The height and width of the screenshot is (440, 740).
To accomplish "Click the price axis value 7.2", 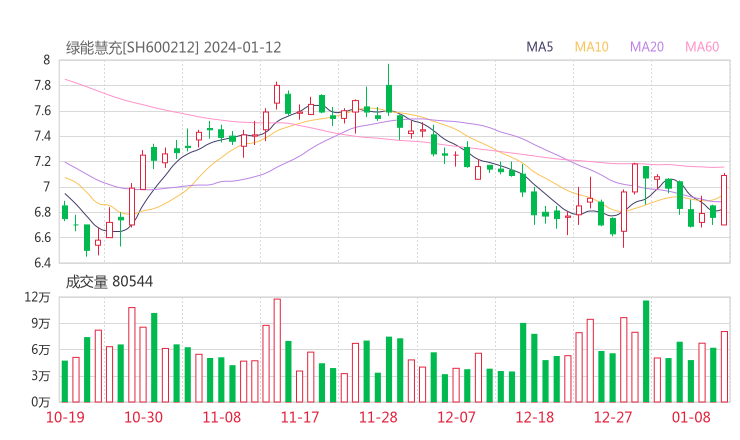I will (x=42, y=161).
